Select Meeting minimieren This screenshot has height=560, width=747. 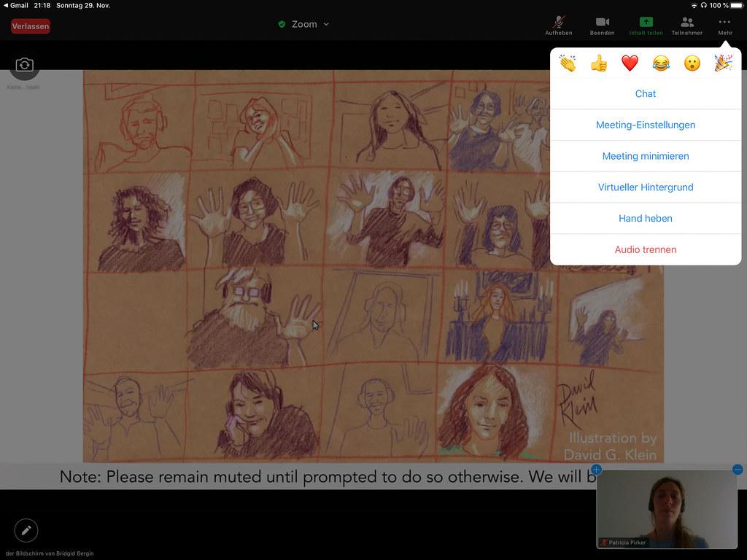646,156
